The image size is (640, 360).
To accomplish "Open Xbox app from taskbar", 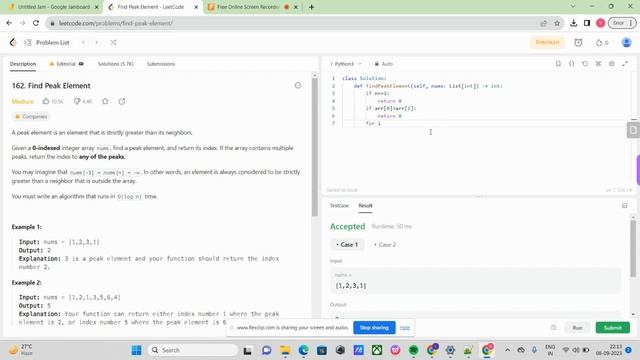I will pyautogui.click(x=377, y=350).
